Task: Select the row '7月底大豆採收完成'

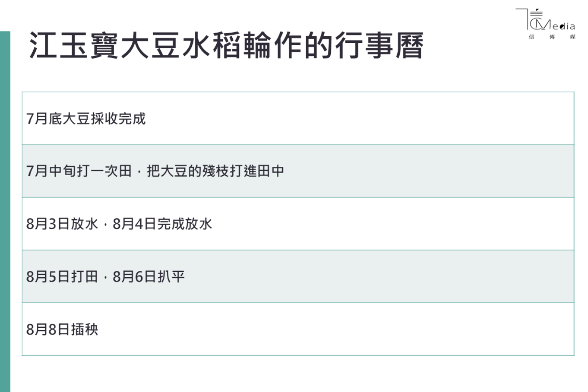Action: 86,119
